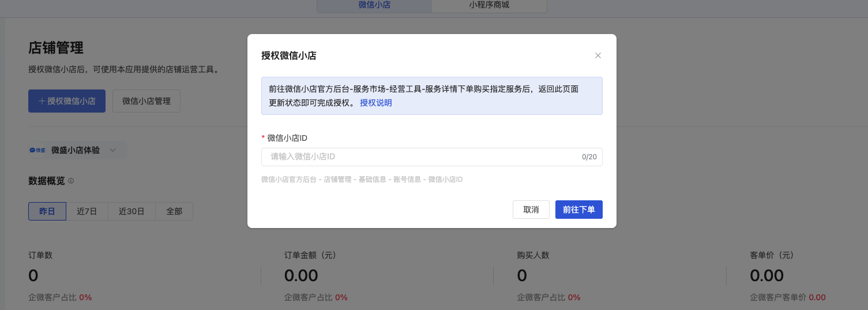Click the 微盛 logo icon beside store name

point(37,150)
